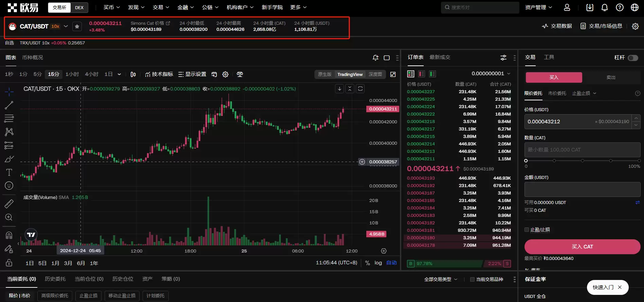
Task: Open chart settings gear icon
Action: tap(225, 75)
